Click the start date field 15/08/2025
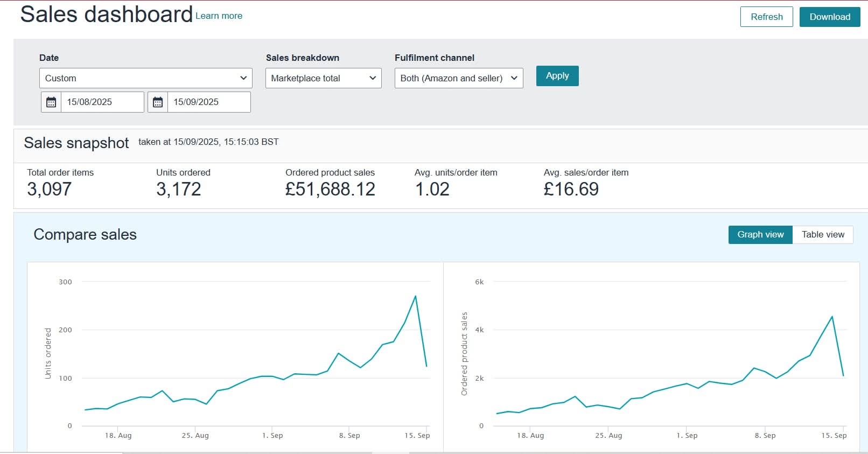 (102, 102)
